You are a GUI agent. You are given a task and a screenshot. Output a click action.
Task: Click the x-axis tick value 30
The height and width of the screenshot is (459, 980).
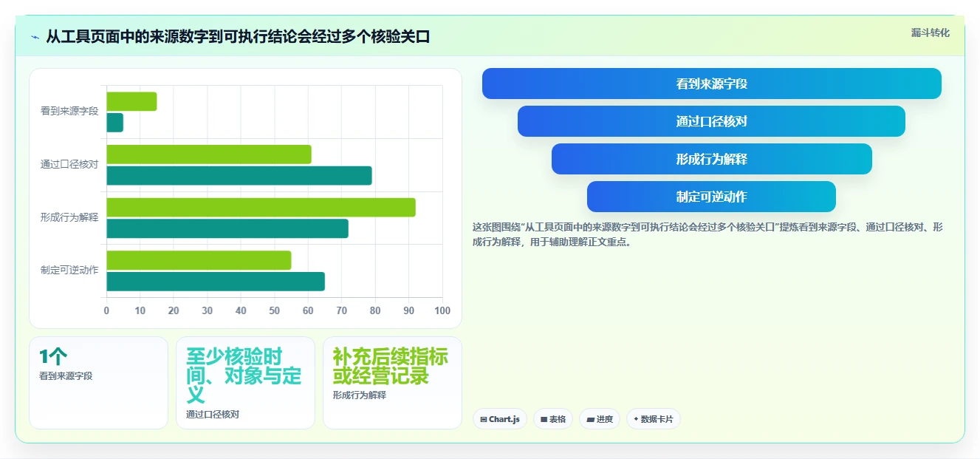coord(208,311)
